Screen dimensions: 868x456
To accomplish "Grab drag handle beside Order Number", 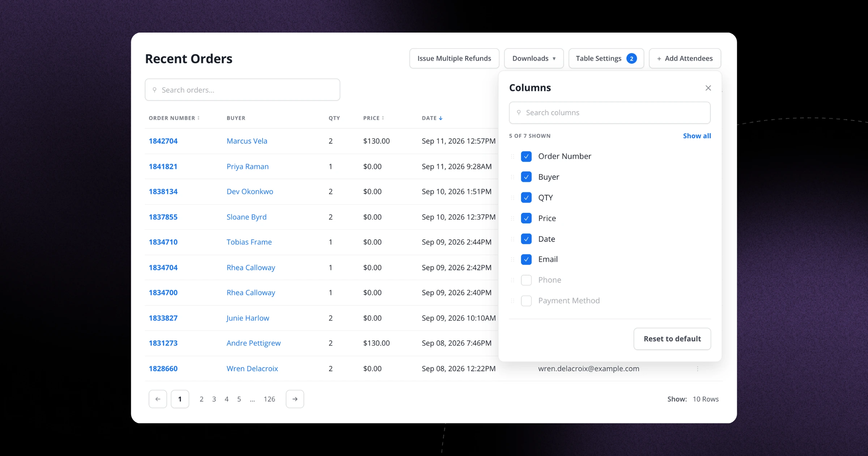I will coord(512,156).
